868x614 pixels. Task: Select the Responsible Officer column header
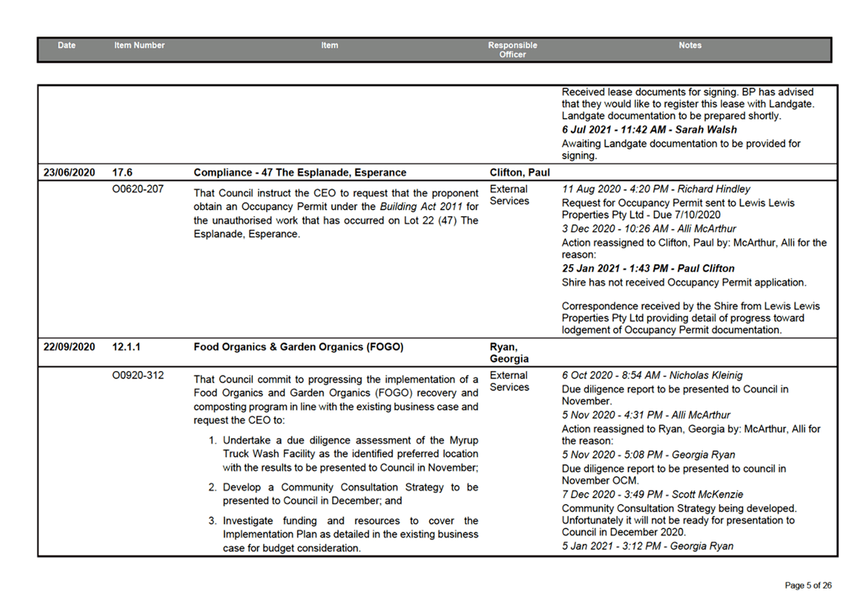[x=512, y=50]
